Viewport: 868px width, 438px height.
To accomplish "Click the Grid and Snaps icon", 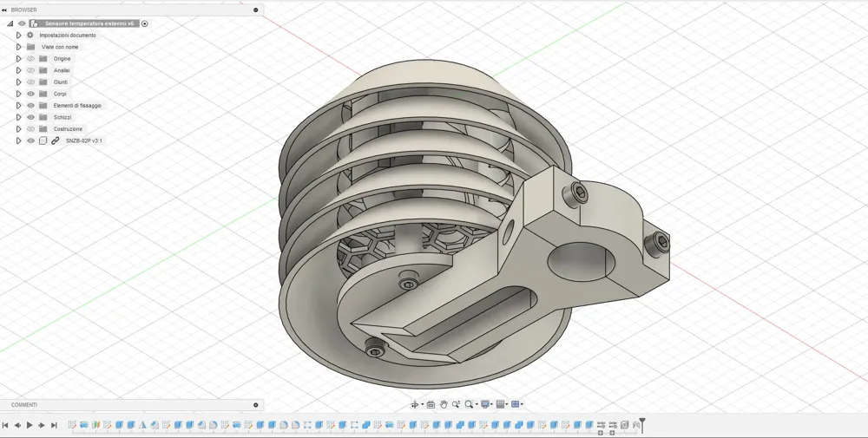I will click(x=501, y=405).
